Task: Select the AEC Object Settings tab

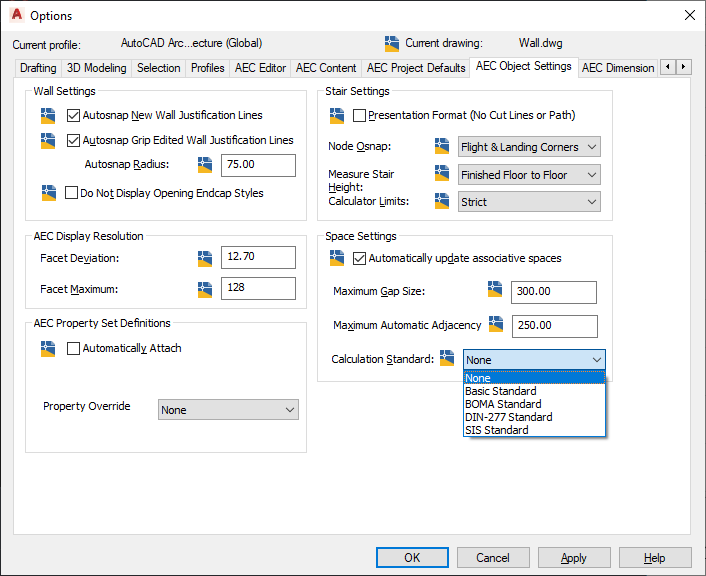Action: (x=524, y=66)
